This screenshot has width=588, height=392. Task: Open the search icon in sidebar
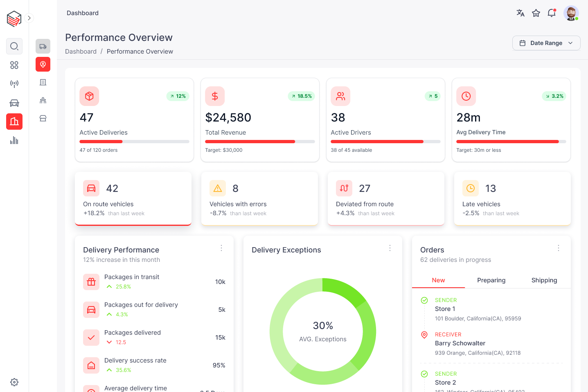tap(14, 46)
